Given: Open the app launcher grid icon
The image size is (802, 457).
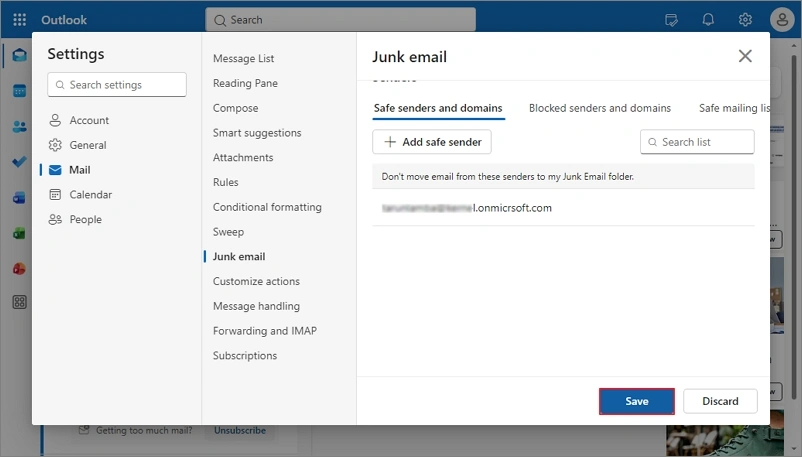Looking at the screenshot, I should 19,20.
